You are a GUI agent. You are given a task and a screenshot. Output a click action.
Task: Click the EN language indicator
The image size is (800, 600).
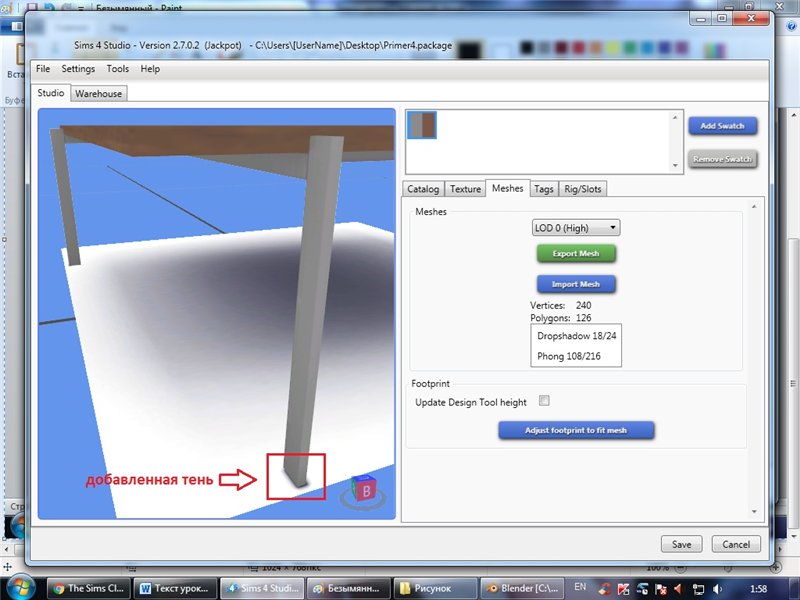pyautogui.click(x=580, y=587)
